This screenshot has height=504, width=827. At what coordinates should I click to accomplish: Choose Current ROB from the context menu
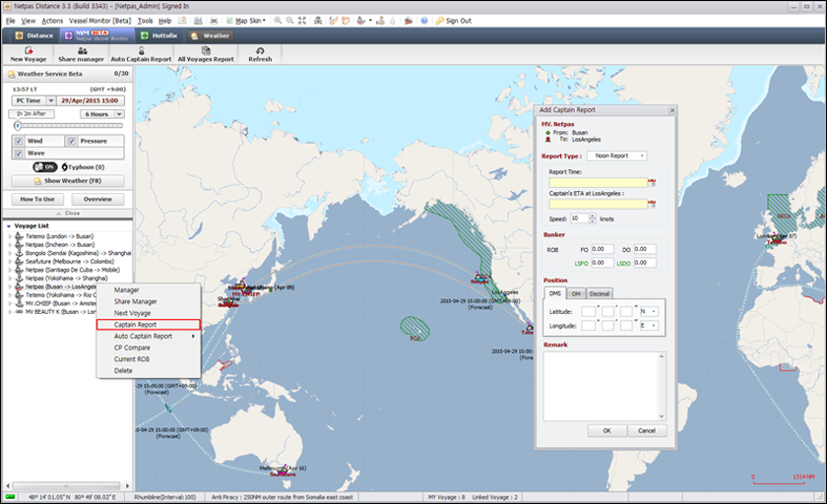tap(149, 359)
